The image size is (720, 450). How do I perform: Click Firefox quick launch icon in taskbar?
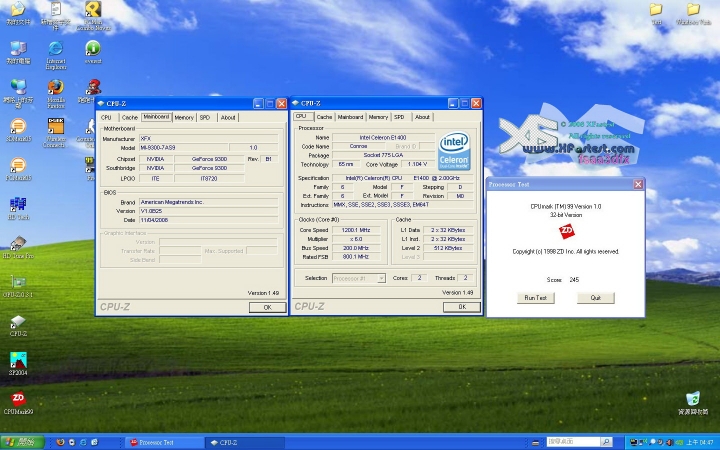(60, 442)
